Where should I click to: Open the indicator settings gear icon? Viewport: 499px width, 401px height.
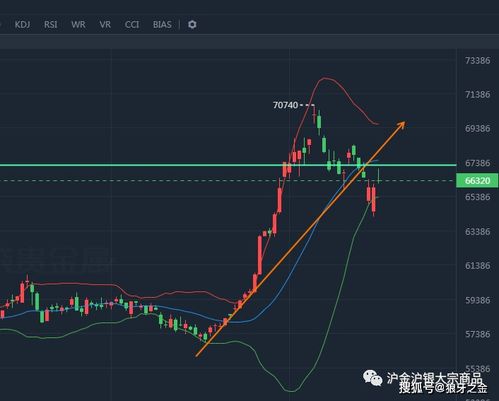[192, 24]
